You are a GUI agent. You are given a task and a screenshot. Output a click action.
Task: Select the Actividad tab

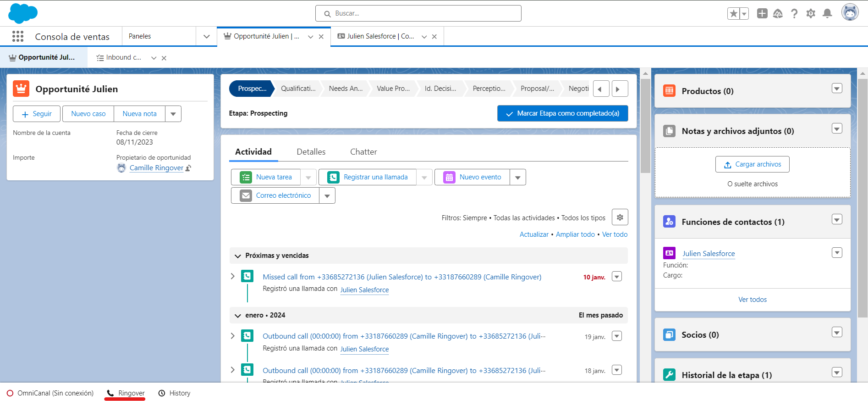pos(253,152)
